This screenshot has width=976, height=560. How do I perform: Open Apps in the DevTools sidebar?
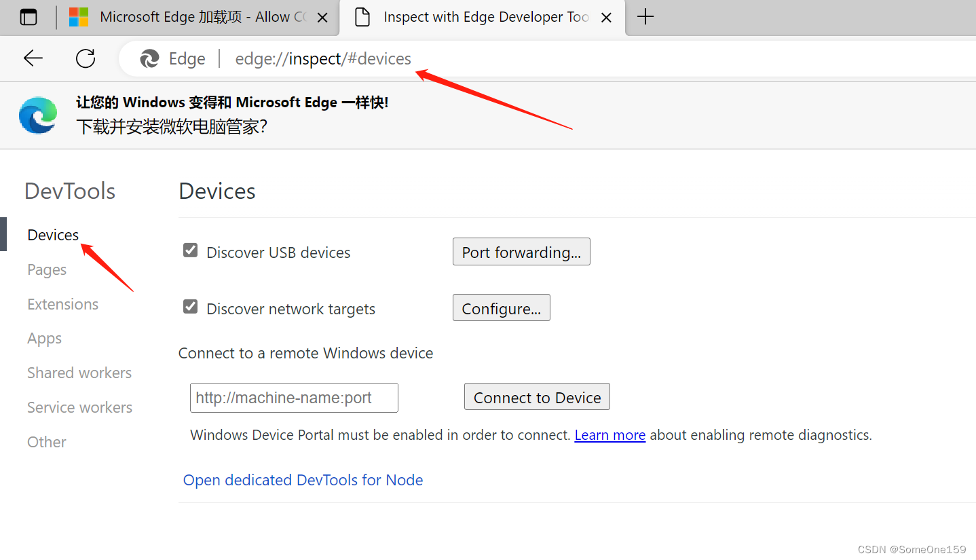coord(44,338)
